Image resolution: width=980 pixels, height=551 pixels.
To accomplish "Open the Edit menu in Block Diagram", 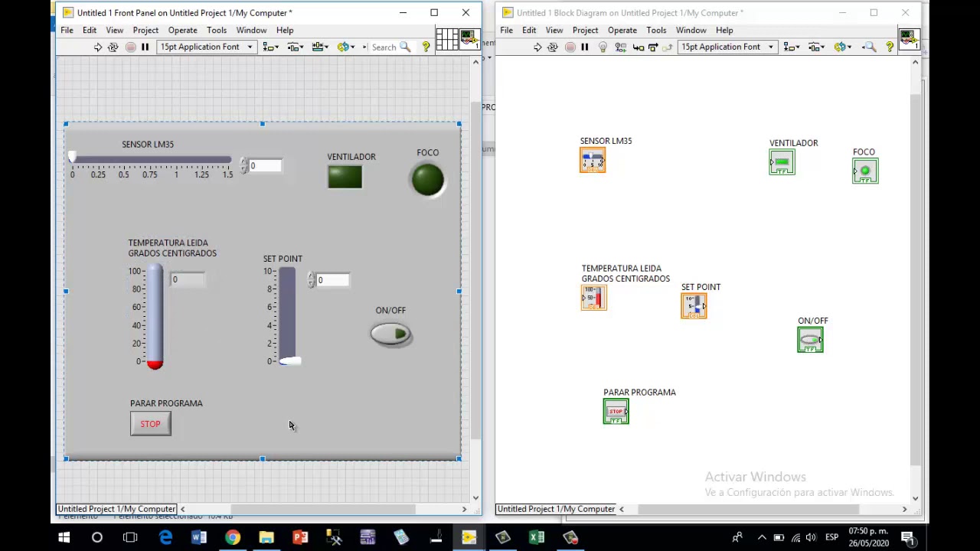I will (x=529, y=31).
